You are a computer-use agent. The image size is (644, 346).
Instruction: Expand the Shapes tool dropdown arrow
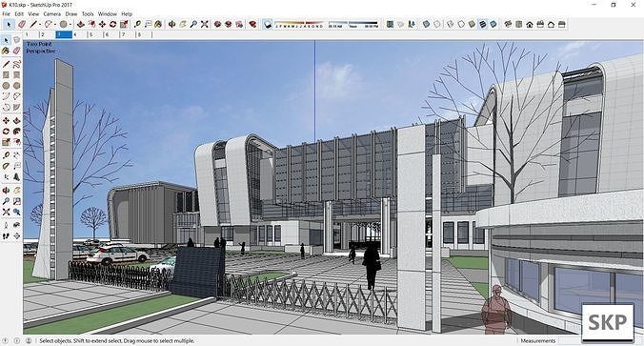[70, 25]
